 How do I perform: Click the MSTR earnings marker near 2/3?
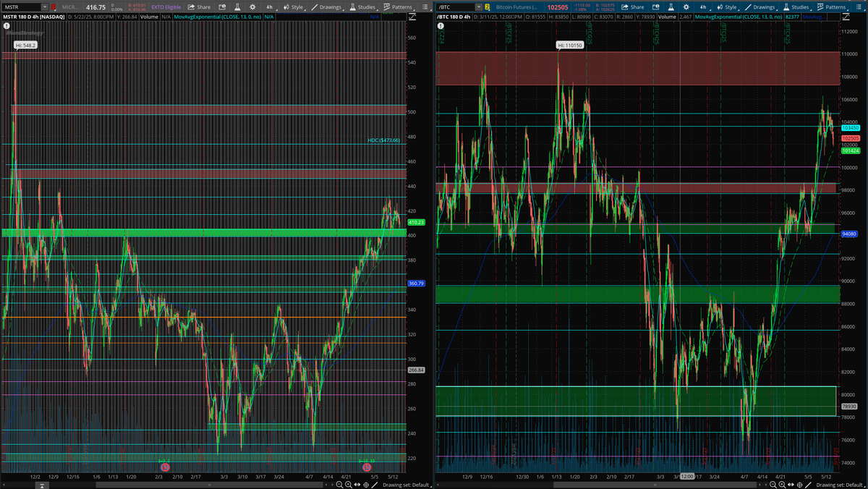[x=164, y=467]
